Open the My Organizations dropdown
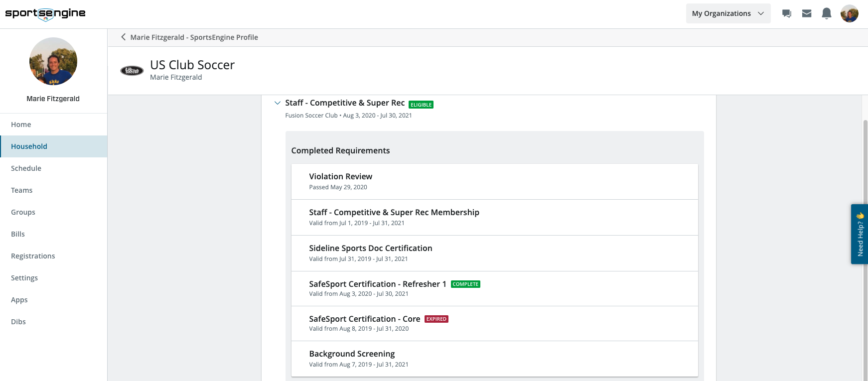This screenshot has width=868, height=381. (727, 13)
